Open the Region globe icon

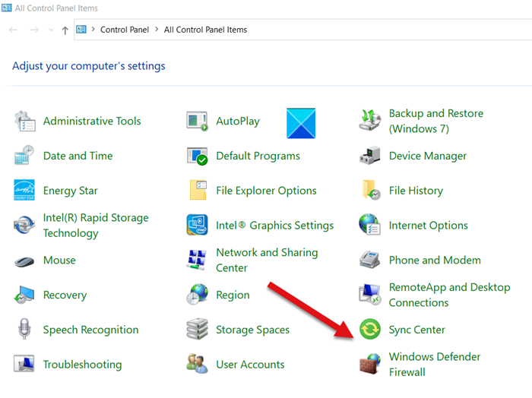197,295
